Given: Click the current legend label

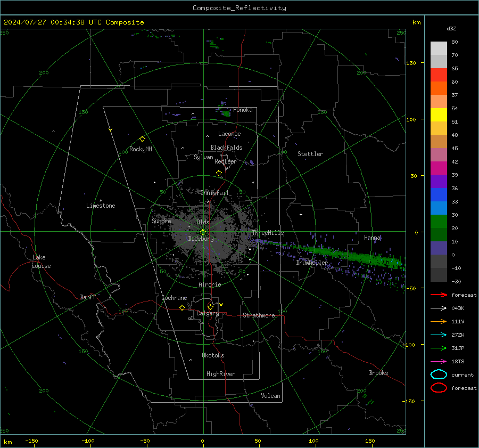Looking at the screenshot, I should click(x=463, y=374).
